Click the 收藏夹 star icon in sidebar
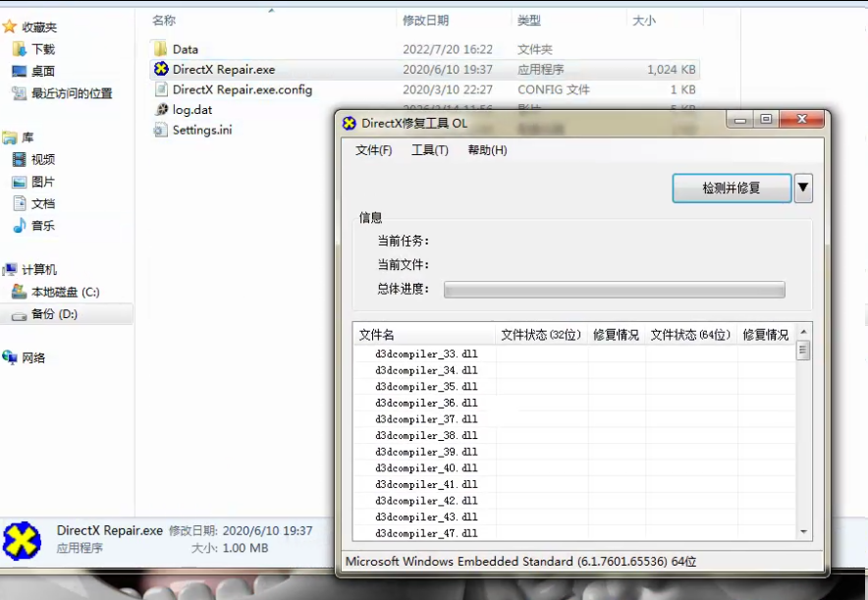 pyautogui.click(x=10, y=26)
